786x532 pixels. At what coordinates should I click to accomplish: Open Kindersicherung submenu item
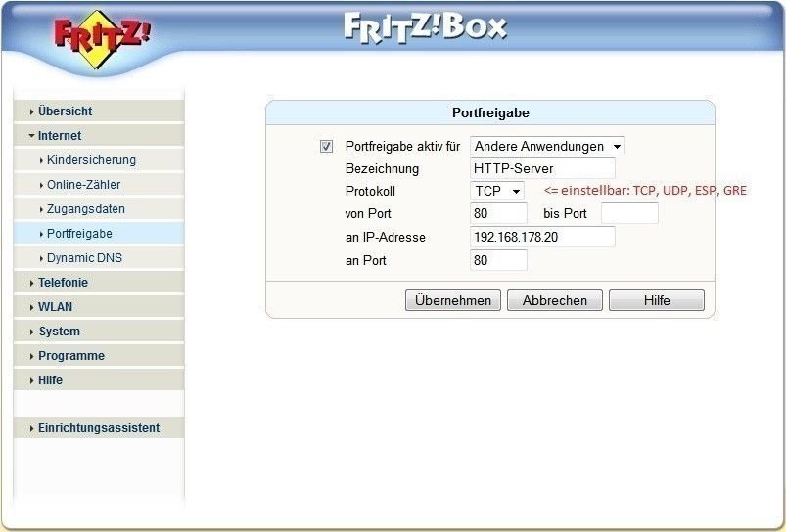click(99, 160)
